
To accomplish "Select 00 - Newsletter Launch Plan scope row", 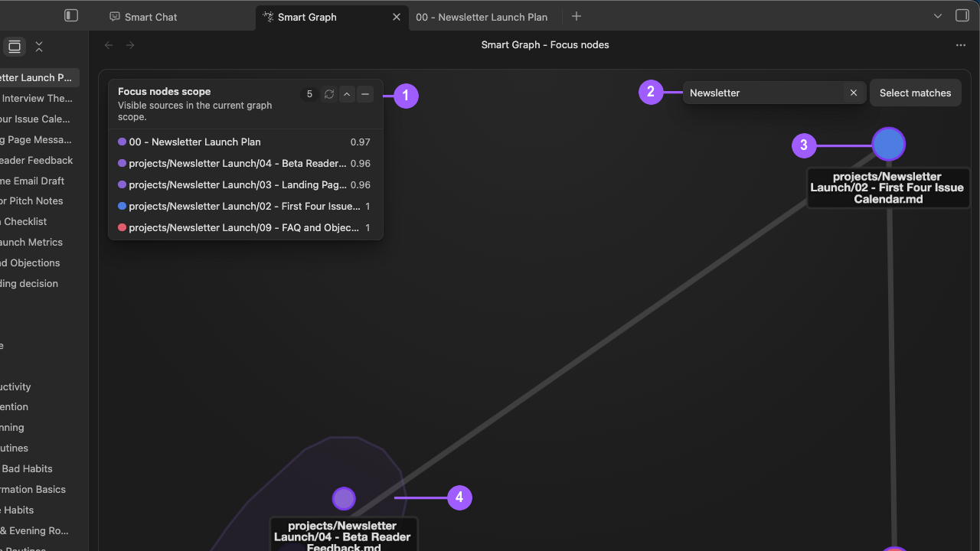I will click(x=245, y=142).
